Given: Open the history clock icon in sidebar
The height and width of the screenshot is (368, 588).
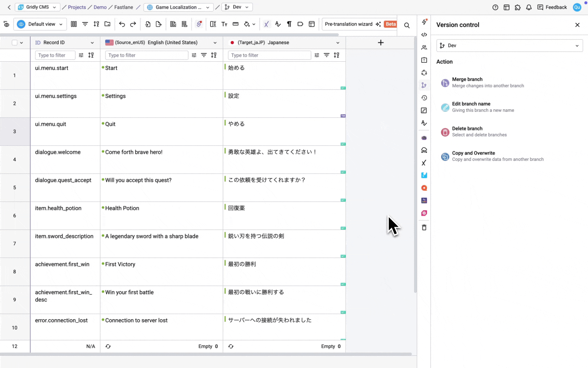Looking at the screenshot, I should tap(424, 98).
